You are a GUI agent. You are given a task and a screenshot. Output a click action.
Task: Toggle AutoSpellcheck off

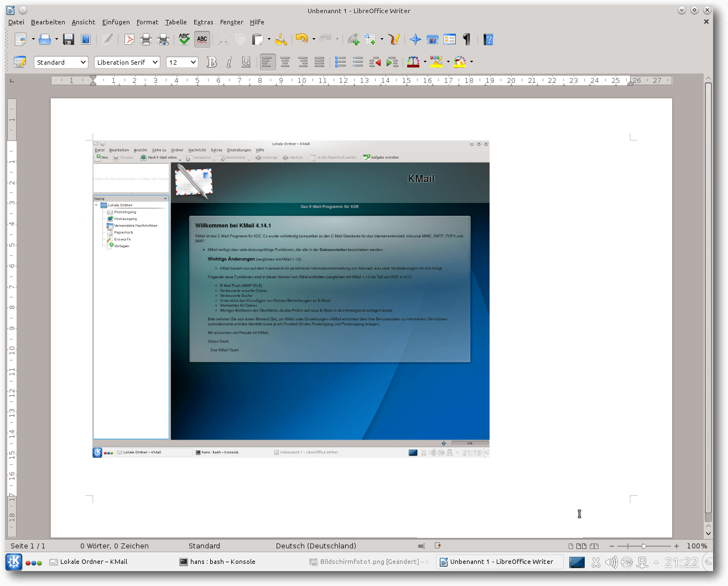(202, 39)
